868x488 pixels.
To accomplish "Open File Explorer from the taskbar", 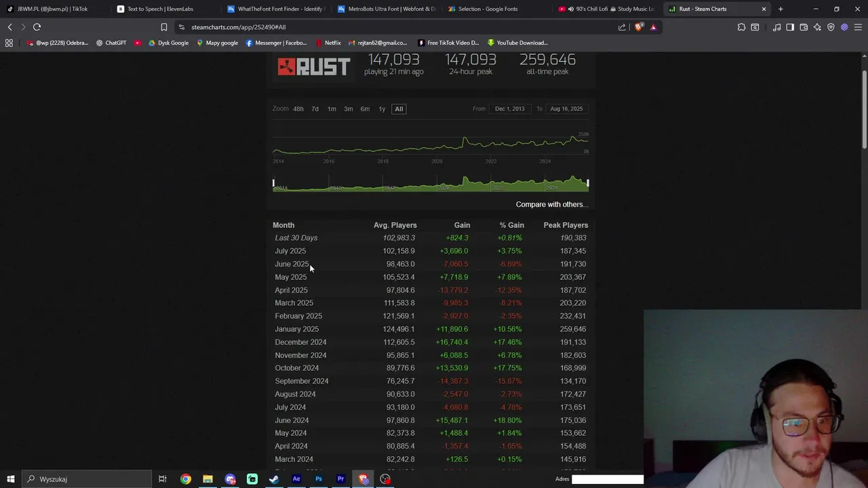I will coord(208,479).
